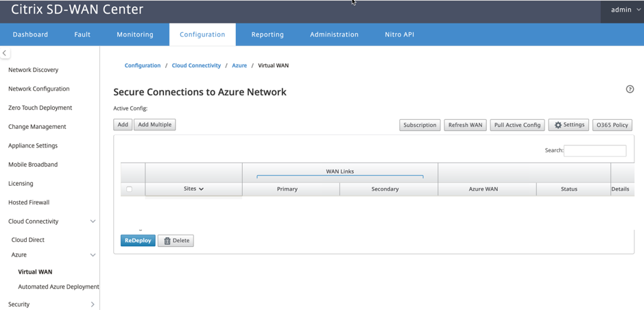This screenshot has width=644, height=310.
Task: Click the Details column header
Action: point(620,189)
